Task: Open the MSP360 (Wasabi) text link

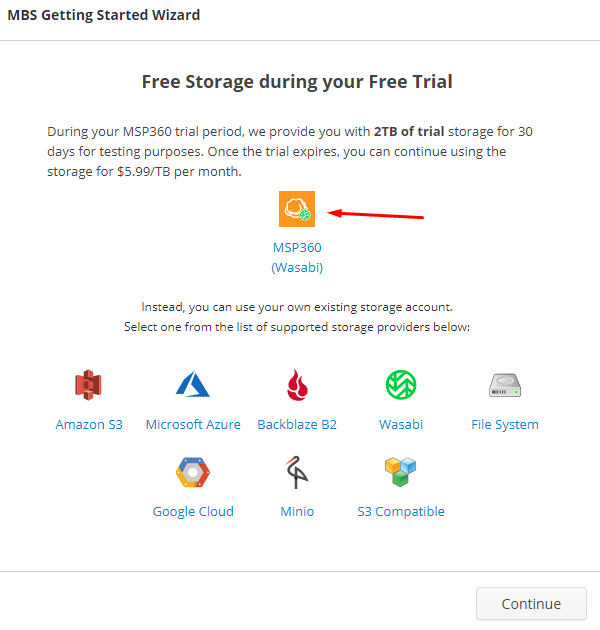Action: coord(297,257)
